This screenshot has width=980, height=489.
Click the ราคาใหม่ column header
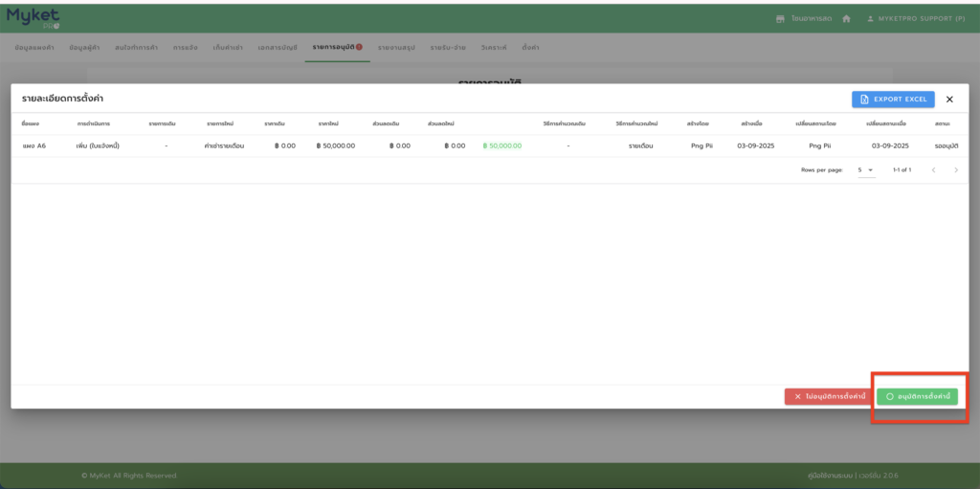[328, 123]
